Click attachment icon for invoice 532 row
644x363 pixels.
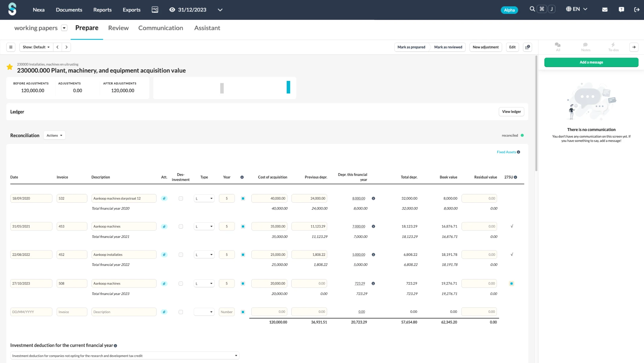coord(164,199)
